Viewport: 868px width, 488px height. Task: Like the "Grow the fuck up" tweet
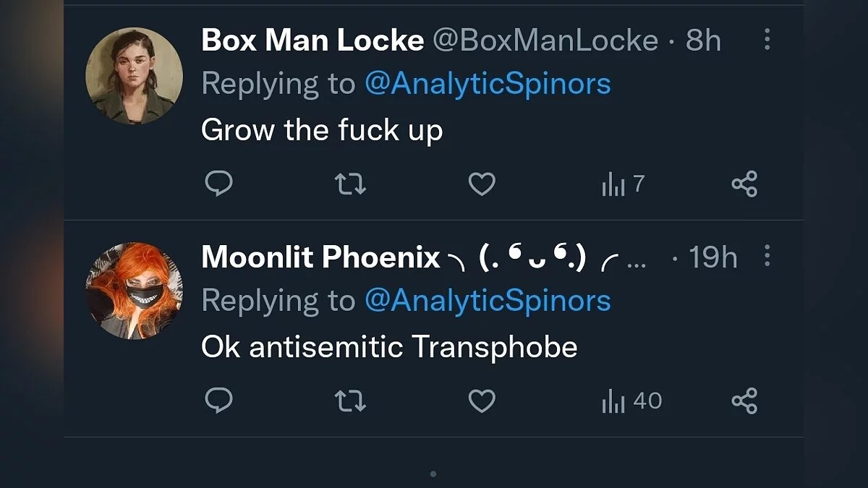pos(482,184)
